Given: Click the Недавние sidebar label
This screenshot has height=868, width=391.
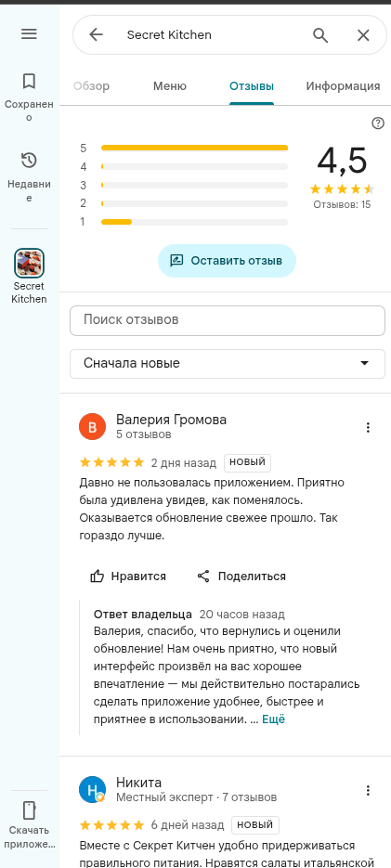Looking at the screenshot, I should point(29,191).
